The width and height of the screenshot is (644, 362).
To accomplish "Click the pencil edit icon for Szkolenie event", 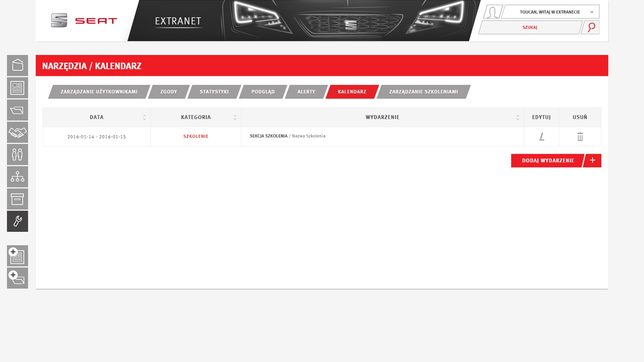I will [541, 136].
